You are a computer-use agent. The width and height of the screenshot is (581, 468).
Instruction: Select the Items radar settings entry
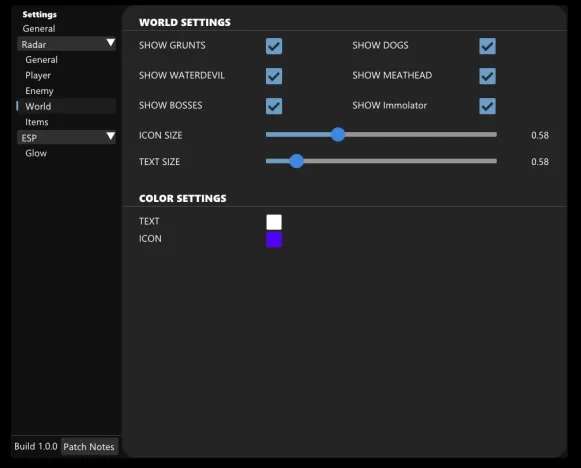pos(37,122)
